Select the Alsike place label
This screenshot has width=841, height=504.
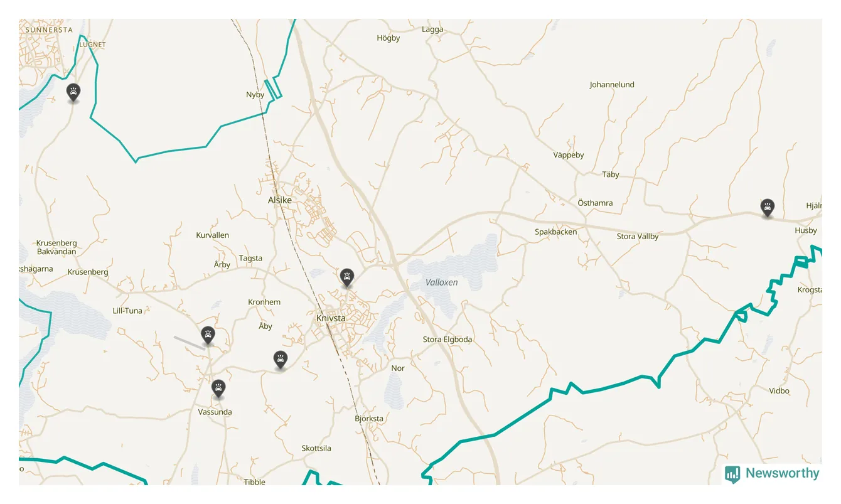280,200
